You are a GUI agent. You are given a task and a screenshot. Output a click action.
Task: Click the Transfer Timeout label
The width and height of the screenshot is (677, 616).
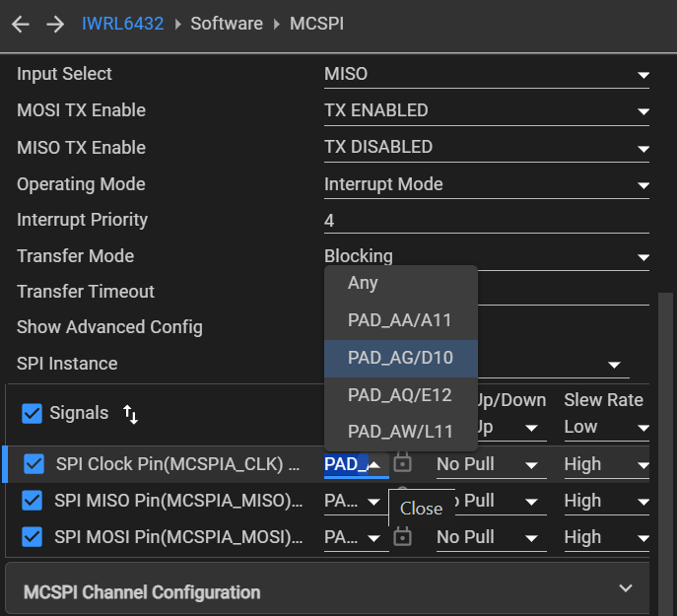point(86,292)
